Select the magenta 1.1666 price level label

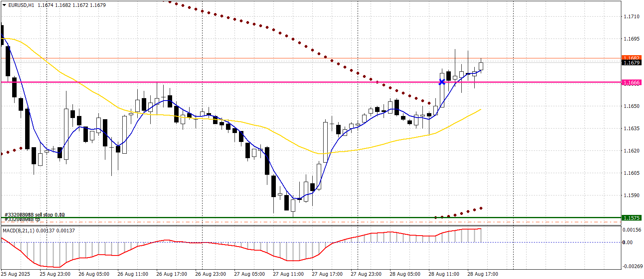click(x=631, y=83)
